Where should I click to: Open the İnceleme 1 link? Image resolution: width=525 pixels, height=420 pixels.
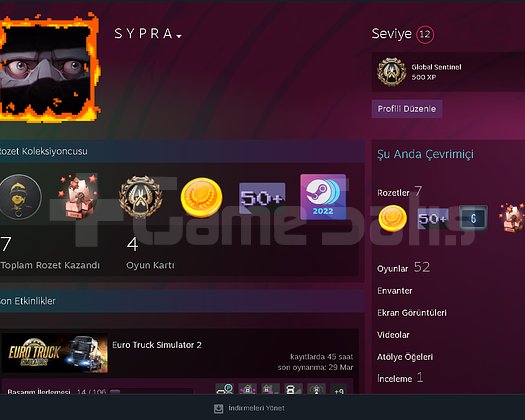coord(400,378)
